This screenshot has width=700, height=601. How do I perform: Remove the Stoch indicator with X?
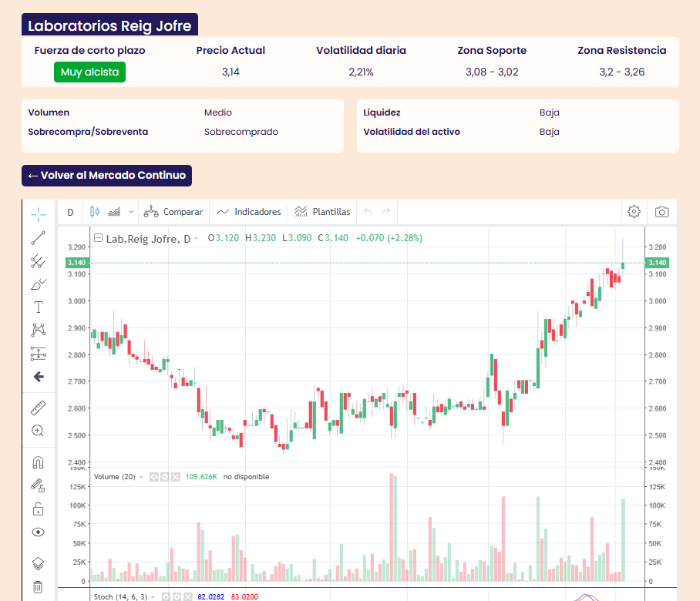coord(188,597)
